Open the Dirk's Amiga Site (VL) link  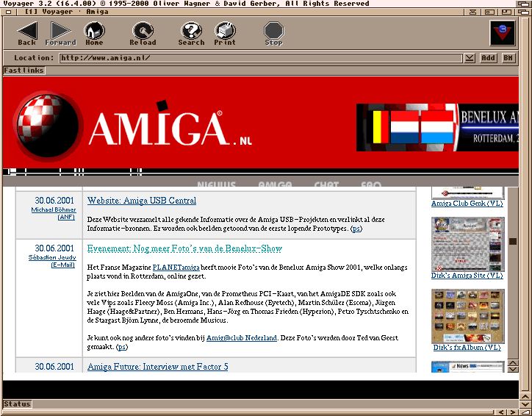467,276
